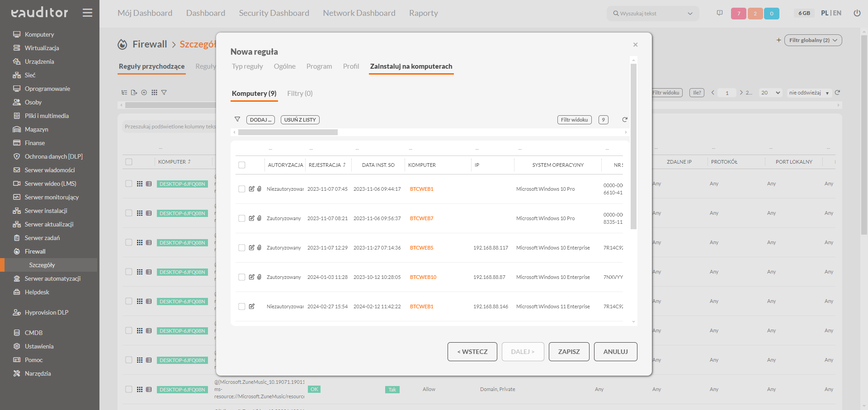Switch to Typ reguły tab
The image size is (868, 410).
tap(247, 66)
